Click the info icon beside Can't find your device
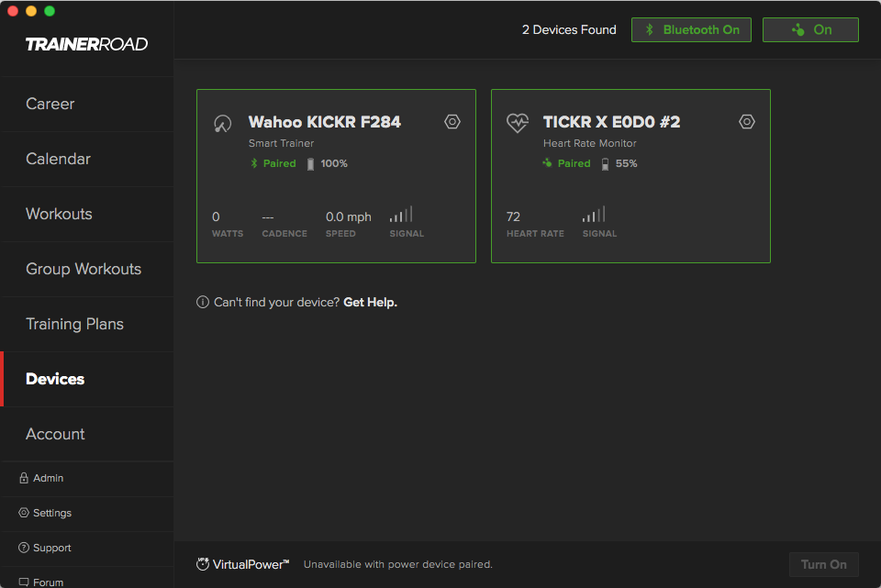 click(203, 302)
